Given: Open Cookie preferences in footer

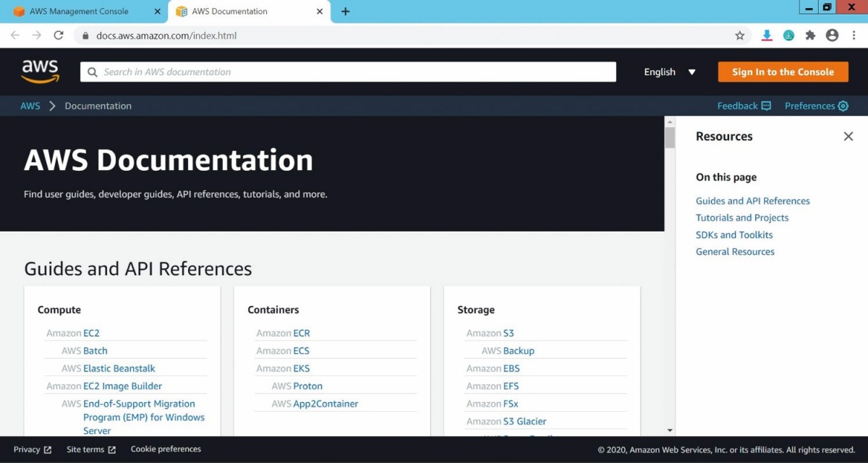Looking at the screenshot, I should click(166, 449).
